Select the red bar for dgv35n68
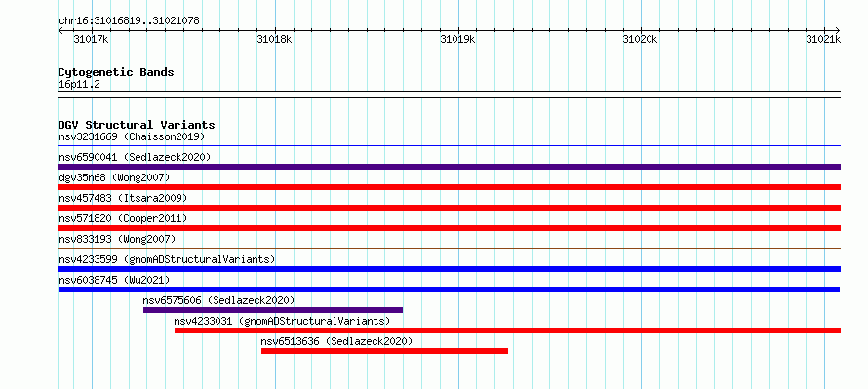Viewport: 868px width, 389px height. (x=450, y=187)
